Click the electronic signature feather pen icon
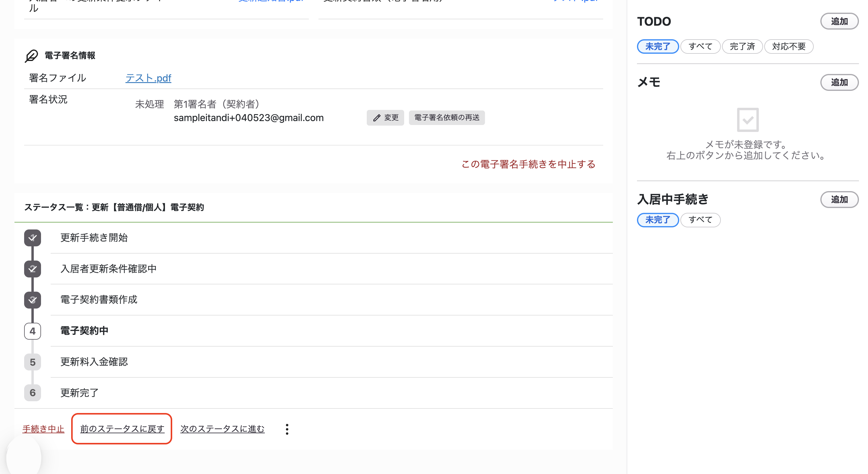The width and height of the screenshot is (868, 474). coord(31,56)
